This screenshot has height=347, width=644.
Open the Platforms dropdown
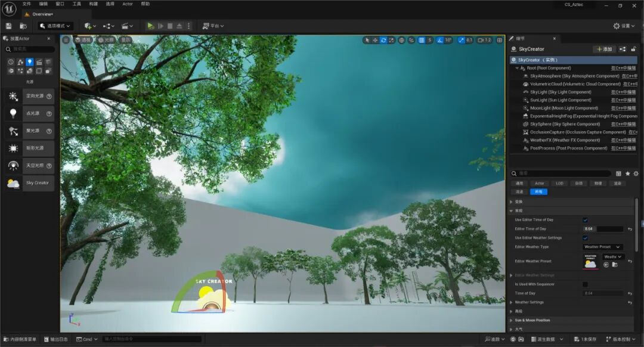tap(213, 26)
